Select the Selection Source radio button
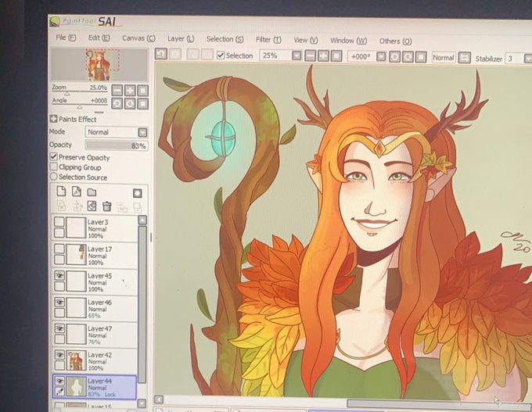Image resolution: width=532 pixels, height=412 pixels. point(54,177)
